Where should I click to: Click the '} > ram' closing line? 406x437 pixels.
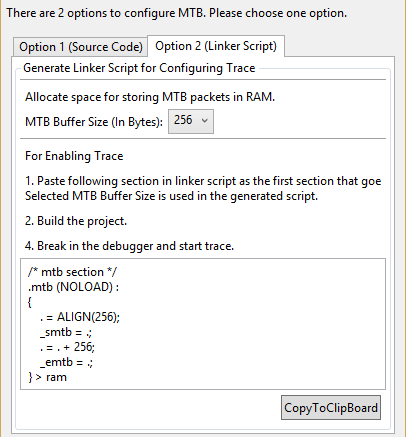pyautogui.click(x=48, y=377)
